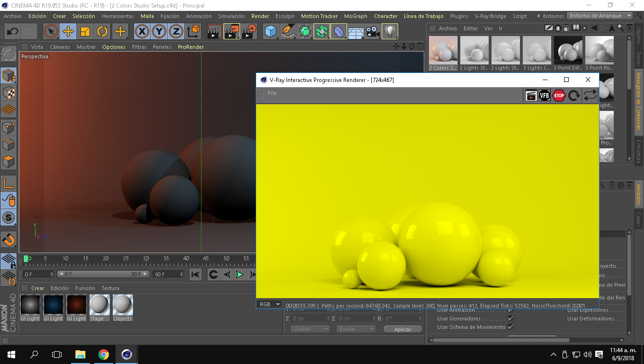This screenshot has width=644, height=364.
Task: Open Chrome from the Windows taskbar
Action: pyautogui.click(x=103, y=355)
